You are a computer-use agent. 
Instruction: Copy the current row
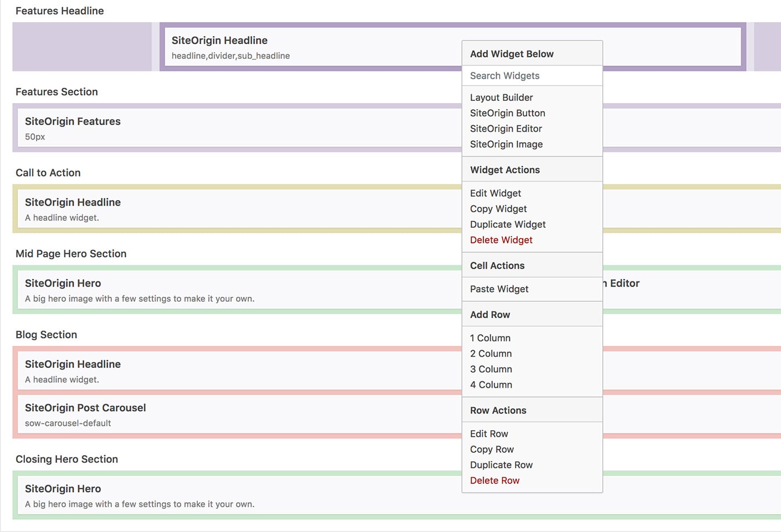[492, 449]
